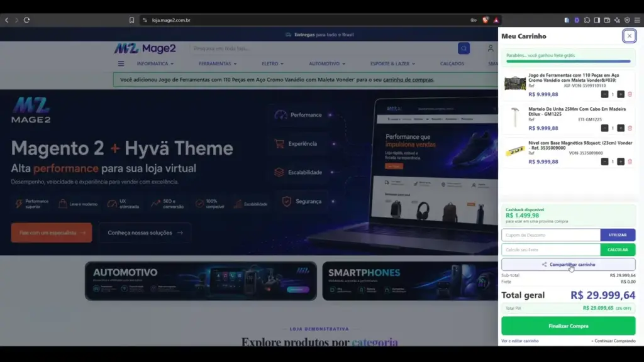The height and width of the screenshot is (362, 644).
Task: Delete Martelo De Unha from cart
Action: 630,128
